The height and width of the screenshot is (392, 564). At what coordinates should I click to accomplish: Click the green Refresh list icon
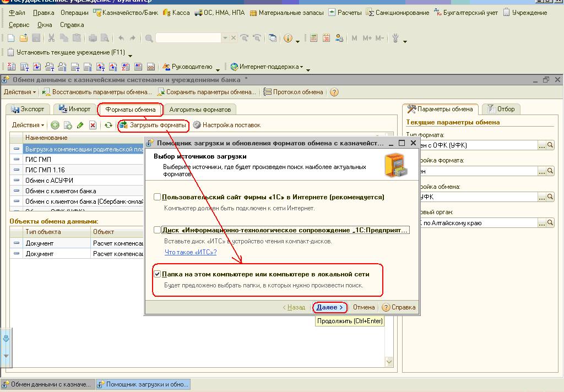[x=109, y=126]
